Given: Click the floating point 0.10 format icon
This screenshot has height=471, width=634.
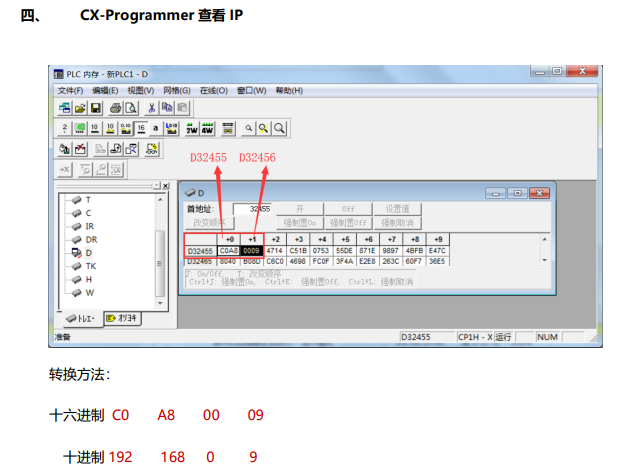Looking at the screenshot, I should click(x=125, y=129).
